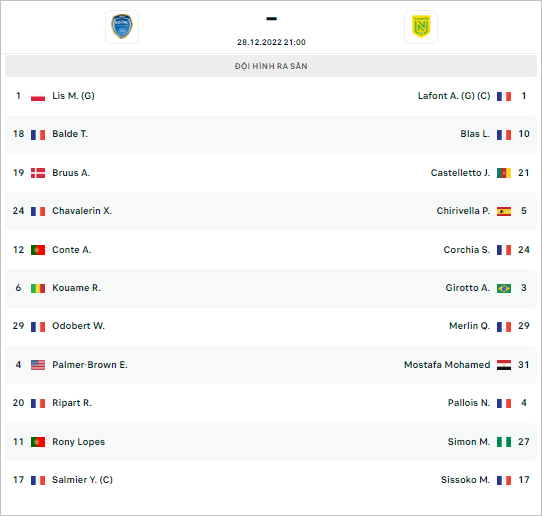Open player Odobert W. profile

point(78,326)
